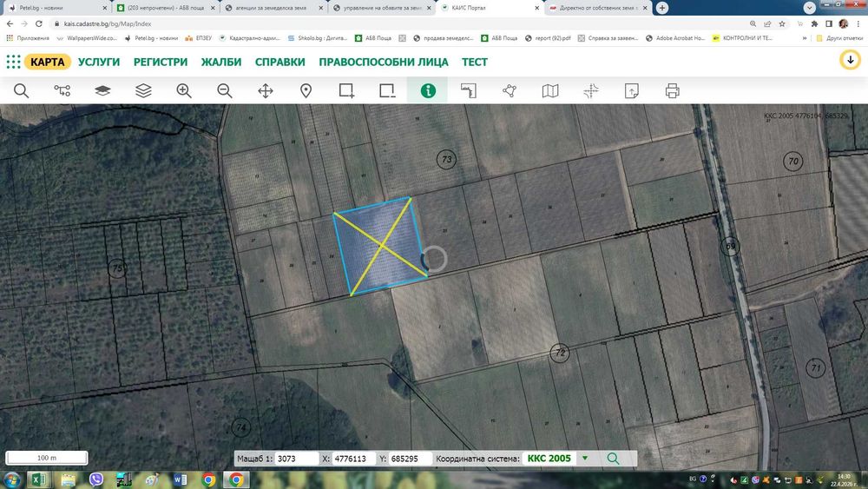The image size is (868, 489).
Task: Open the КАРТА section
Action: (x=48, y=62)
